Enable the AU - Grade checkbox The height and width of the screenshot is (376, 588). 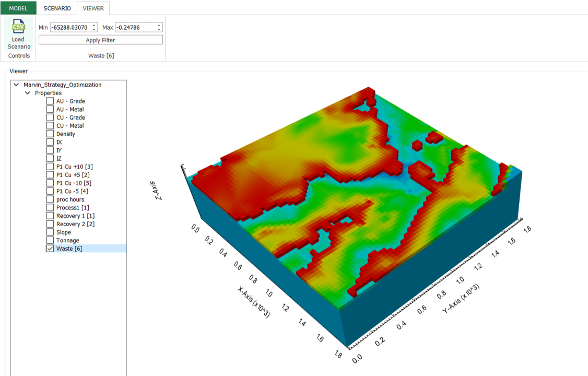click(x=50, y=101)
